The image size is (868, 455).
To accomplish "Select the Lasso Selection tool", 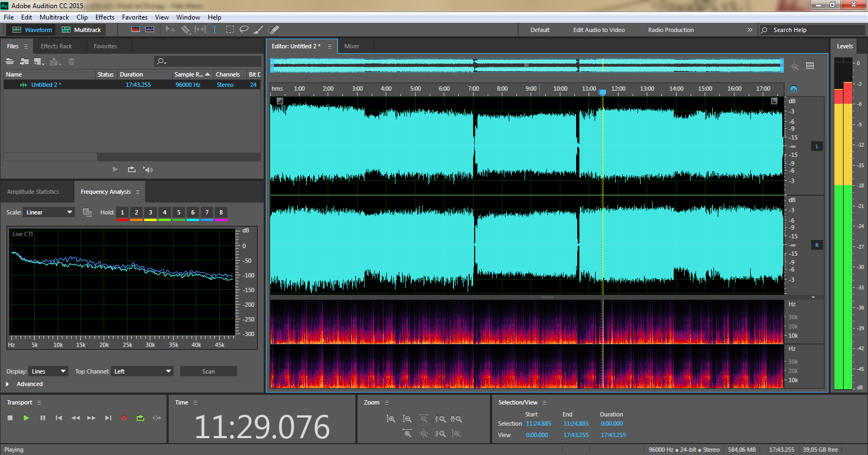I will pyautogui.click(x=244, y=29).
